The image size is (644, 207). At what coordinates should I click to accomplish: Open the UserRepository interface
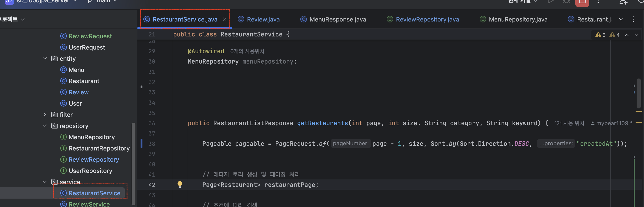pos(90,171)
